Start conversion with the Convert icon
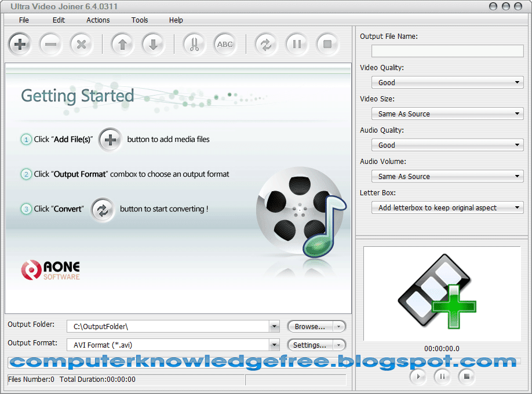The height and width of the screenshot is (394, 532). coord(266,44)
